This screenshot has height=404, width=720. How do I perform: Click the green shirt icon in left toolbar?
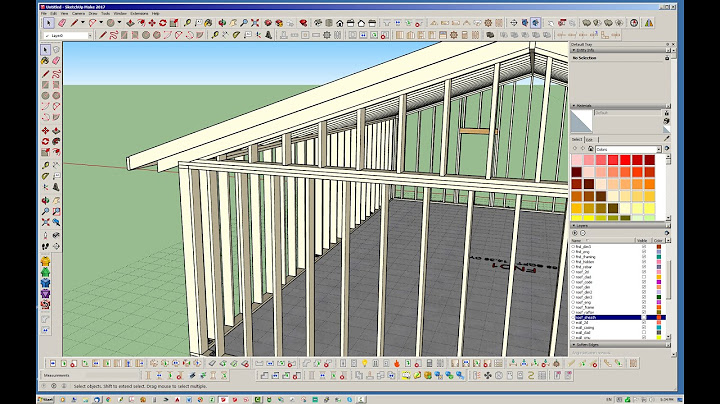[45, 272]
